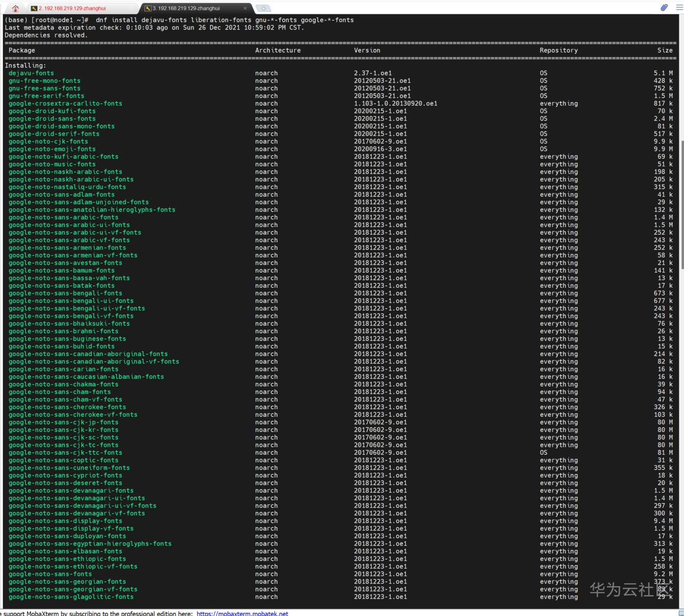Screen dimensions: 684x616
Task: Click google-noto-sans-duployan-fonts package name
Action: [x=67, y=536]
